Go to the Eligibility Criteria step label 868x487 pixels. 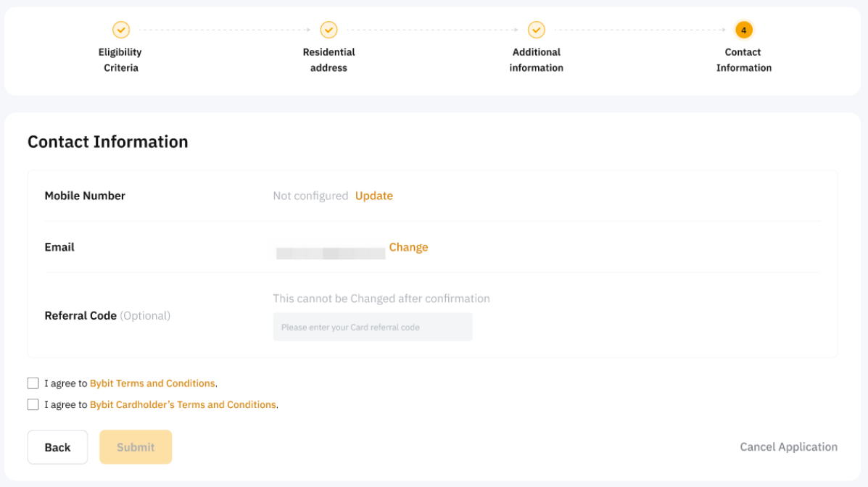(120, 60)
